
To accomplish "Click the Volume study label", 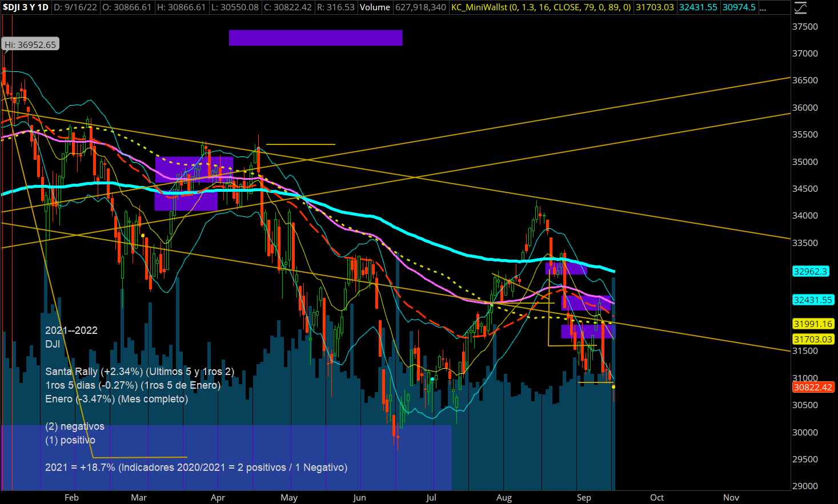I will point(375,7).
